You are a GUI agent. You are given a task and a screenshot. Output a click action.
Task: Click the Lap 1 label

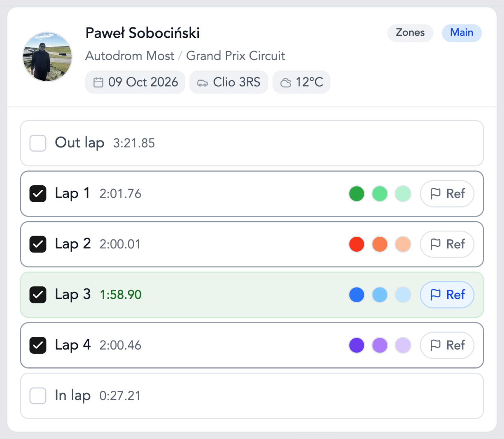pos(72,194)
